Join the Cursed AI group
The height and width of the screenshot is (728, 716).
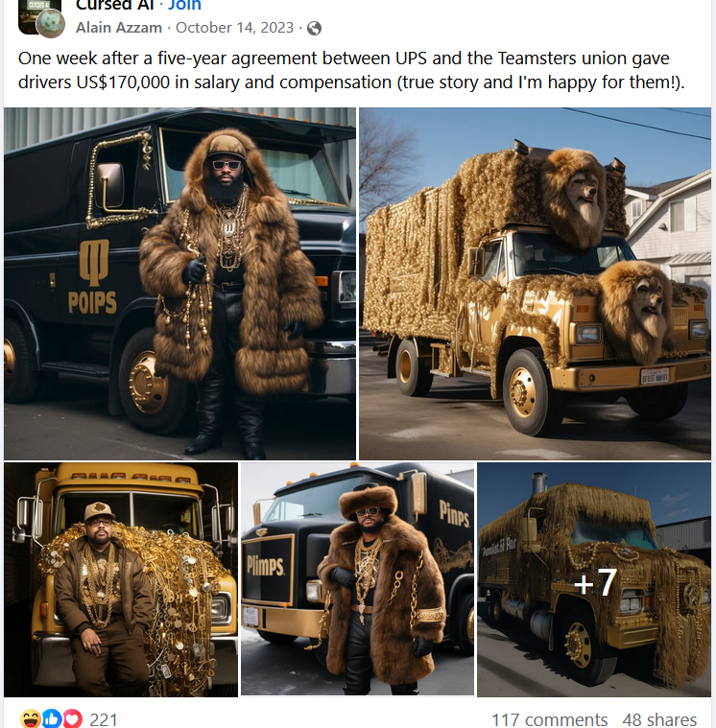(184, 5)
